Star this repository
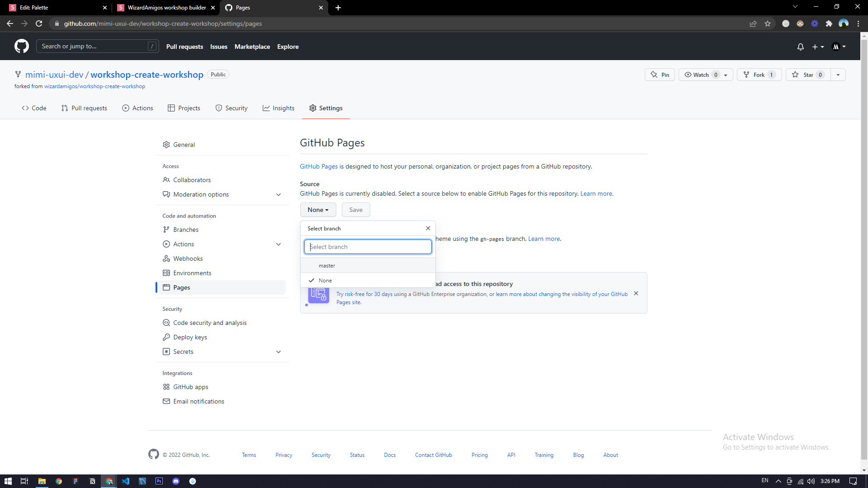The height and width of the screenshot is (488, 868). pyautogui.click(x=808, y=75)
